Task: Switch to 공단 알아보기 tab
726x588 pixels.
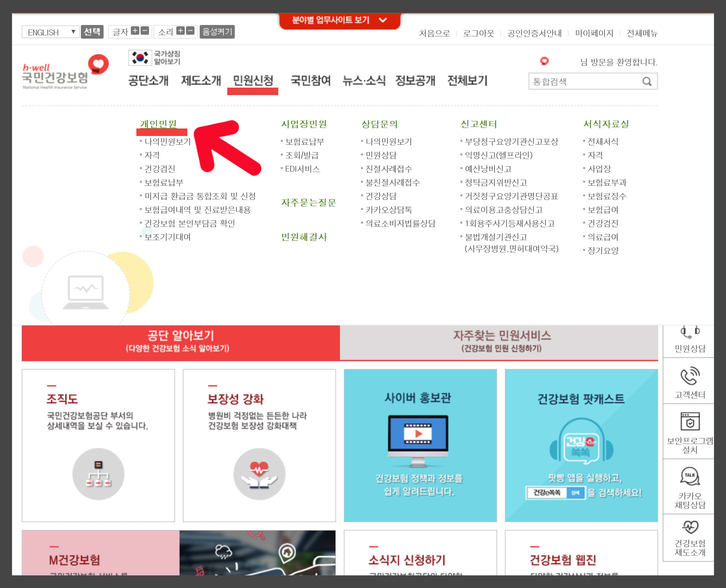Action: coord(181,343)
